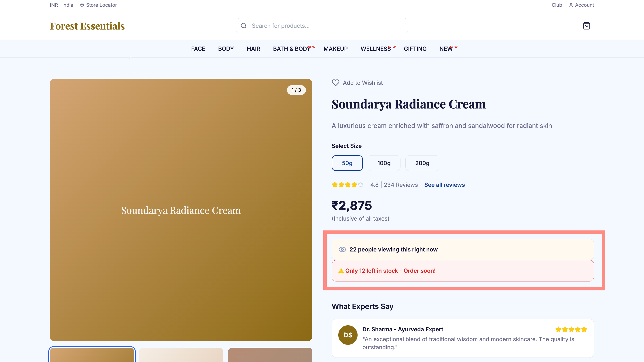Select the second cream-colored thumbnail

181,355
